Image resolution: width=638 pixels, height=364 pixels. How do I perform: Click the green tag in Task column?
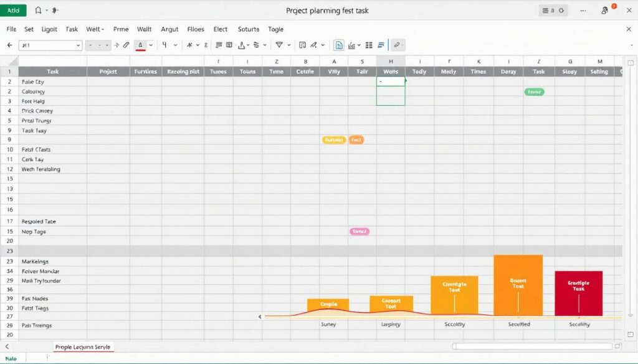point(534,92)
